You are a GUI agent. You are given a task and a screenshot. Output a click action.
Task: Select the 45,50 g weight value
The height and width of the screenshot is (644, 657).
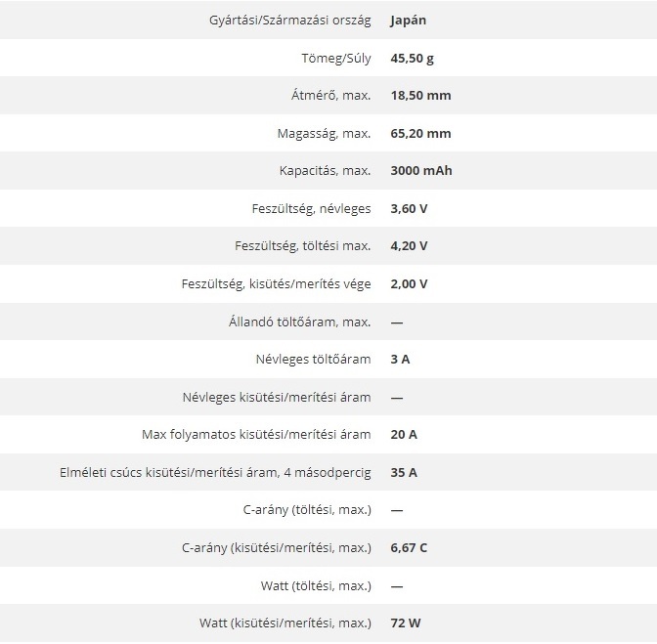coord(412,59)
